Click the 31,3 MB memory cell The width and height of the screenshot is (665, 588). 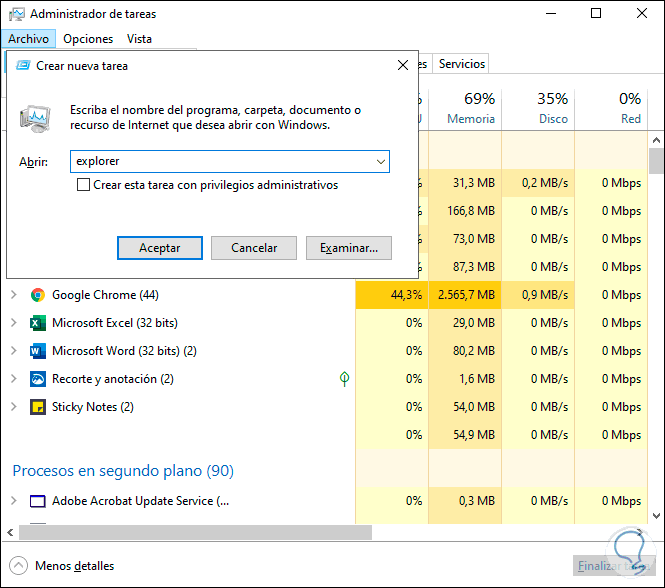click(465, 183)
